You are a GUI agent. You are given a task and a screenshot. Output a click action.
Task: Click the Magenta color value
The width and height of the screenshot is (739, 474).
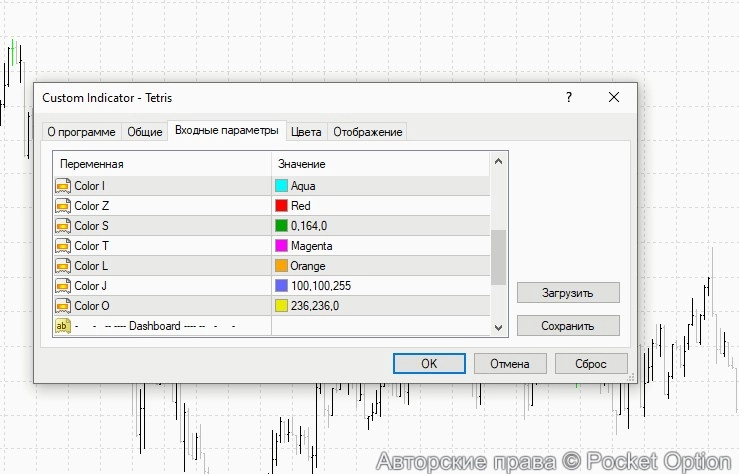tap(310, 246)
